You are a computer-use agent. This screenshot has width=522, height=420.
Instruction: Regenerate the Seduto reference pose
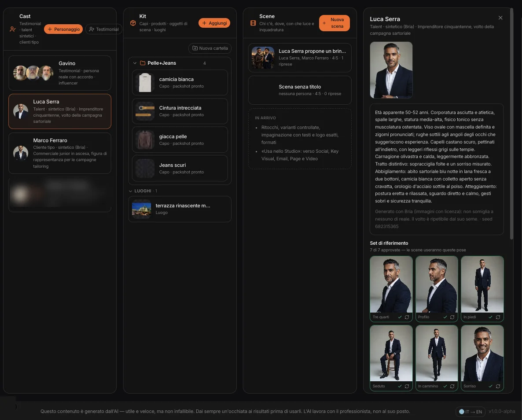tap(407, 386)
